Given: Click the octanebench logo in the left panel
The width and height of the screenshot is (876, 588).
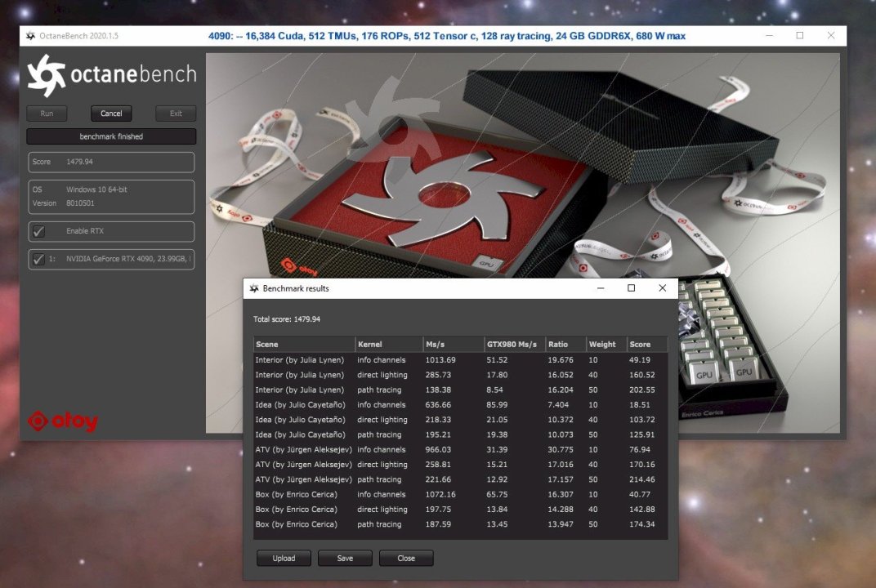Looking at the screenshot, I should [111, 75].
